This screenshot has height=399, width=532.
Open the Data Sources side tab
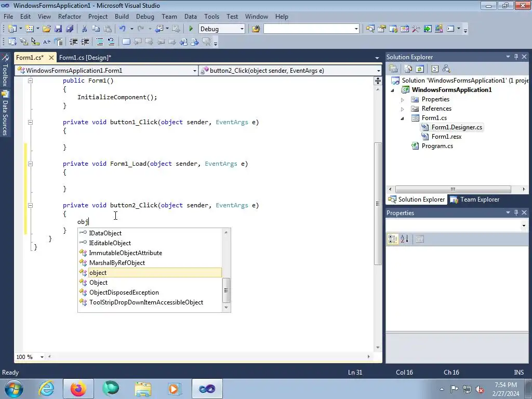[5, 114]
